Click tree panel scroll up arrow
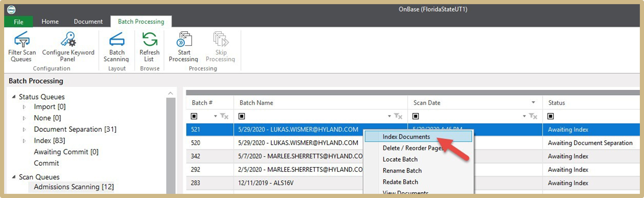Screen dimensions: 644x198 [x=171, y=93]
